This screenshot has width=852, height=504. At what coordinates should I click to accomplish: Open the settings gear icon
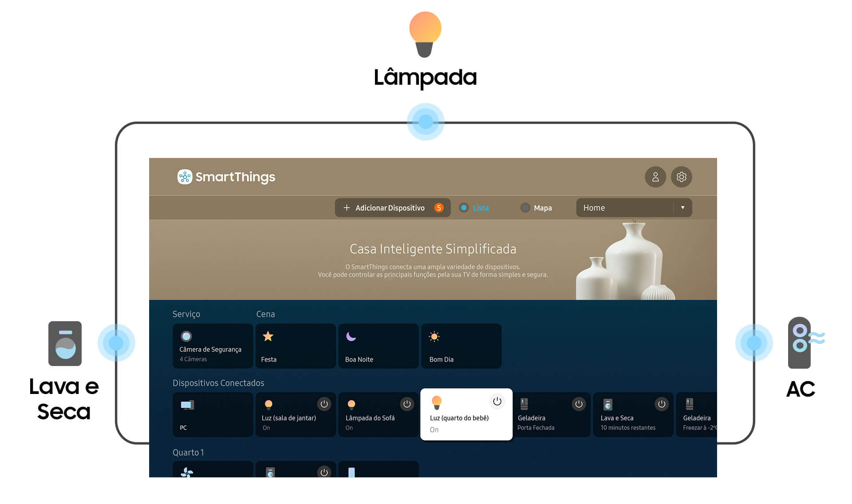pyautogui.click(x=681, y=177)
